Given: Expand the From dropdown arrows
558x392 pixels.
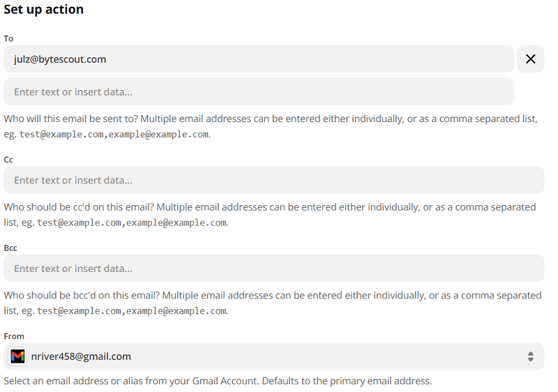Looking at the screenshot, I should [530, 356].
